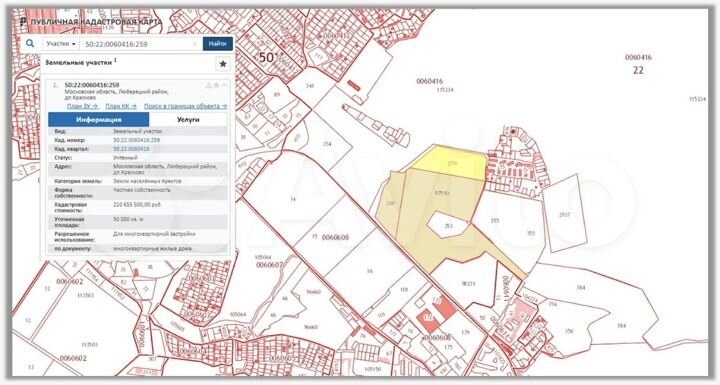Click the 'Публичная кадастровая карта' logo
Viewport: 720px width, 385px height.
point(91,22)
